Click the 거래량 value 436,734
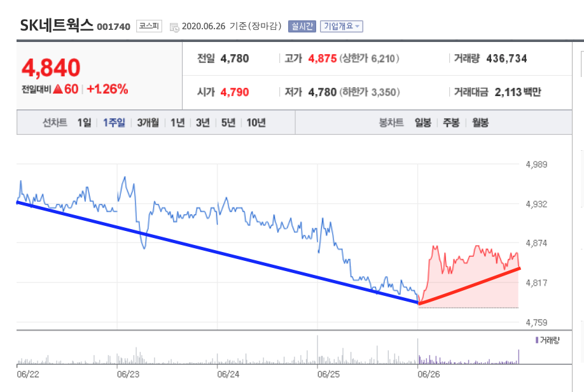The height and width of the screenshot is (392, 584). pyautogui.click(x=507, y=59)
